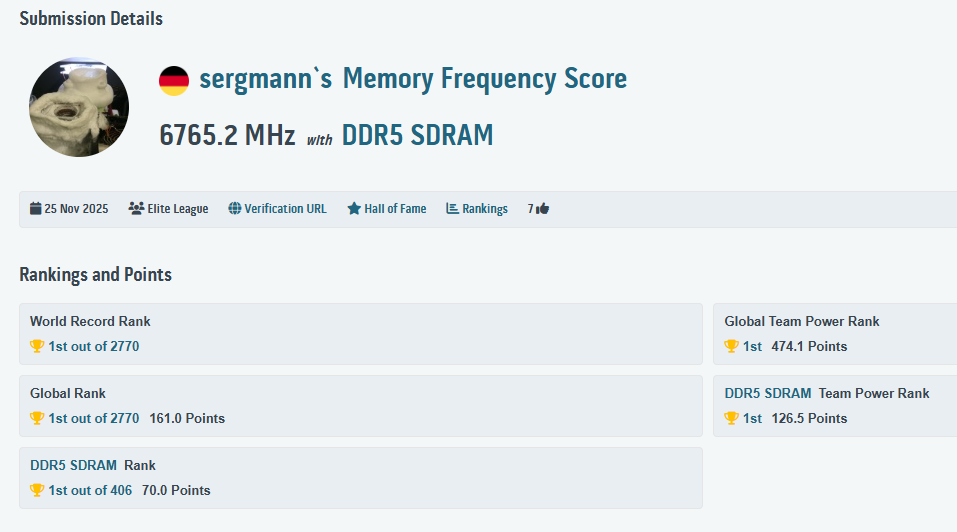The width and height of the screenshot is (957, 532).
Task: Open sergmann's profile avatar picture
Action: click(79, 107)
